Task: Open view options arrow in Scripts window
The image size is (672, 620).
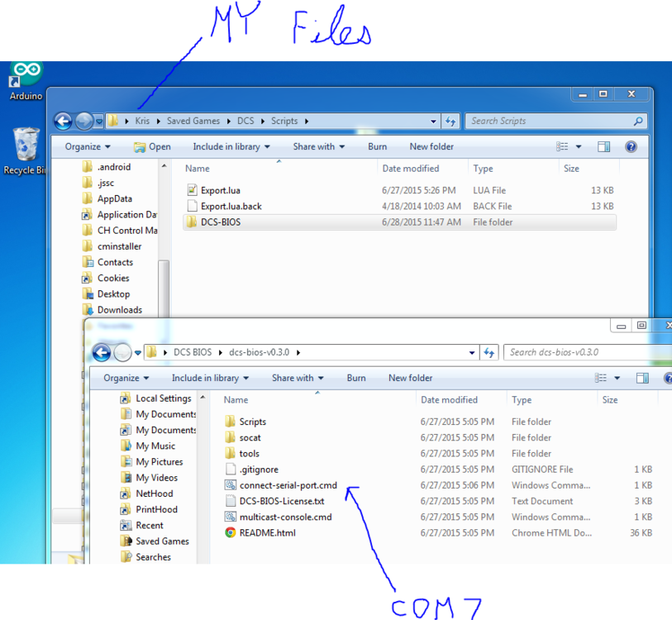Action: point(579,147)
